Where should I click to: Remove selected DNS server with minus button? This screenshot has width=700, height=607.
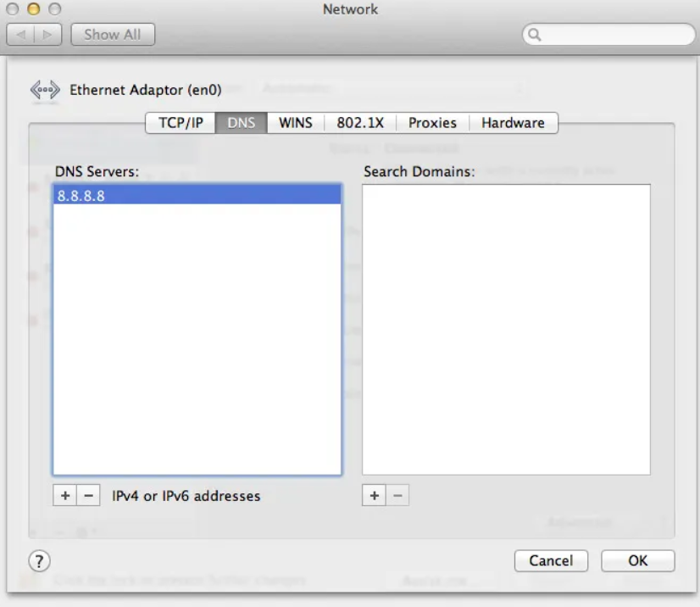coord(88,495)
